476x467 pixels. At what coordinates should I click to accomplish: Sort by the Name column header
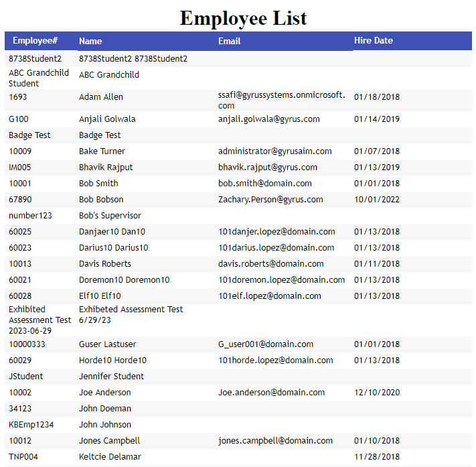point(90,42)
